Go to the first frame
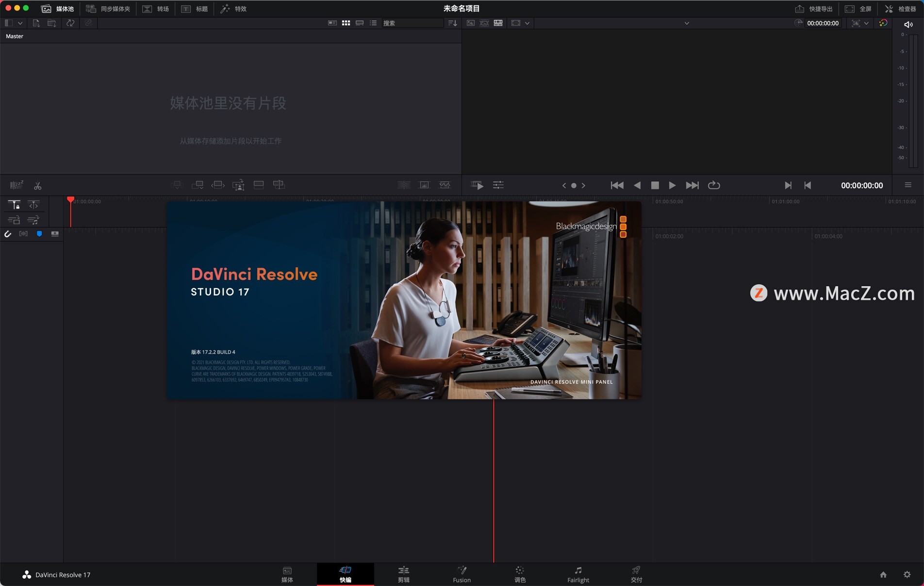This screenshot has height=586, width=924. click(617, 185)
